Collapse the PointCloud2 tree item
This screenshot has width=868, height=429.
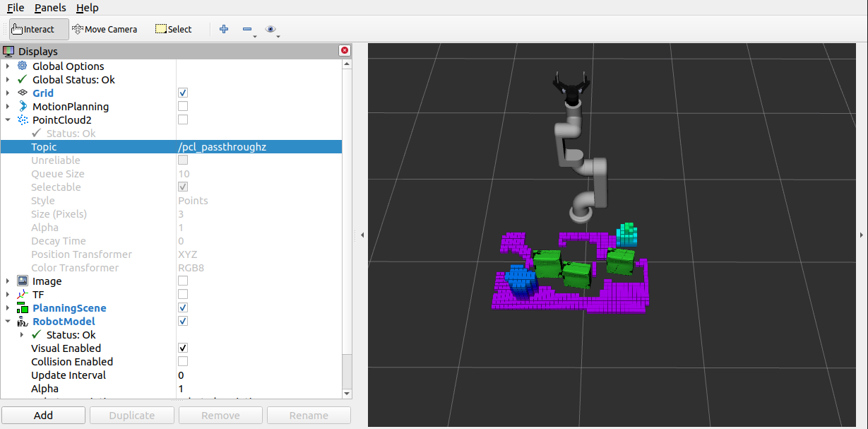click(x=8, y=119)
